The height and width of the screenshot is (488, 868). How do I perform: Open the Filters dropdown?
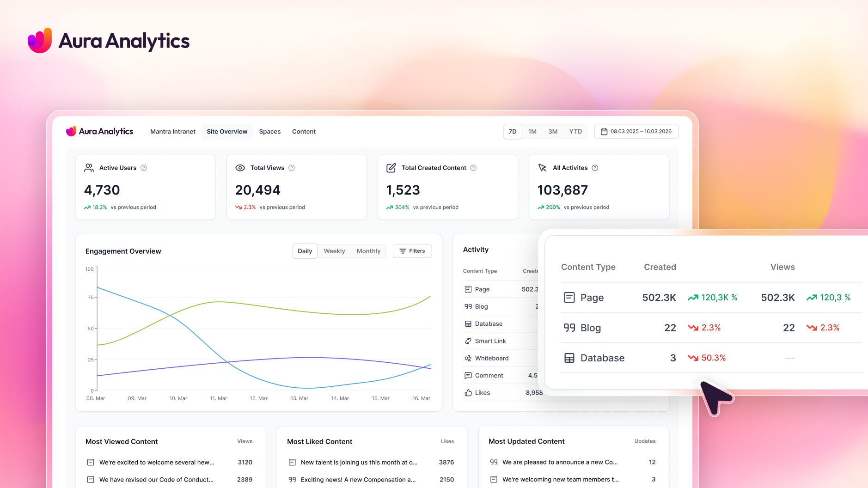point(412,251)
